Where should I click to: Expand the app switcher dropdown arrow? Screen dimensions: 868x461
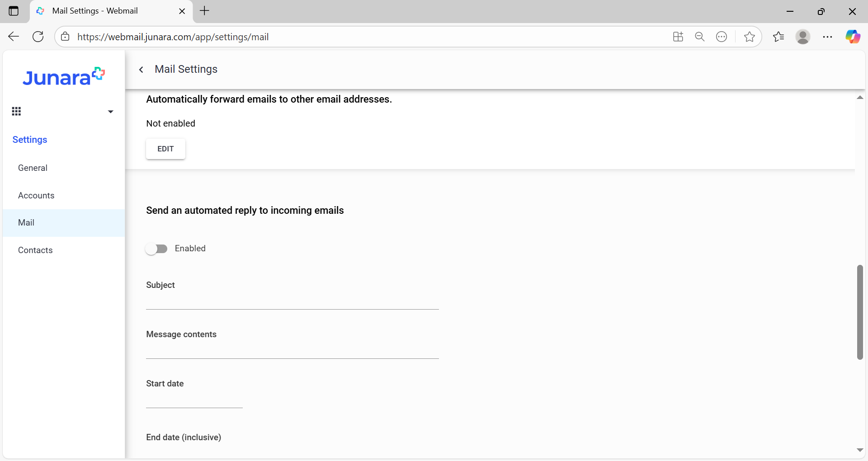click(110, 112)
